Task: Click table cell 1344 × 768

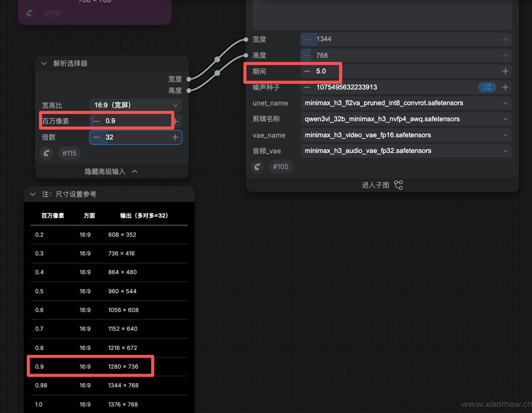Action: [x=123, y=385]
